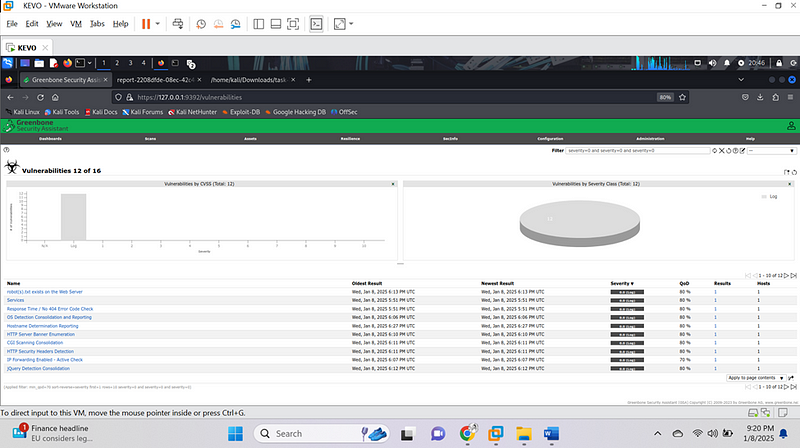Open Kali applications menu dragon icon
The image size is (800, 448).
point(8,63)
